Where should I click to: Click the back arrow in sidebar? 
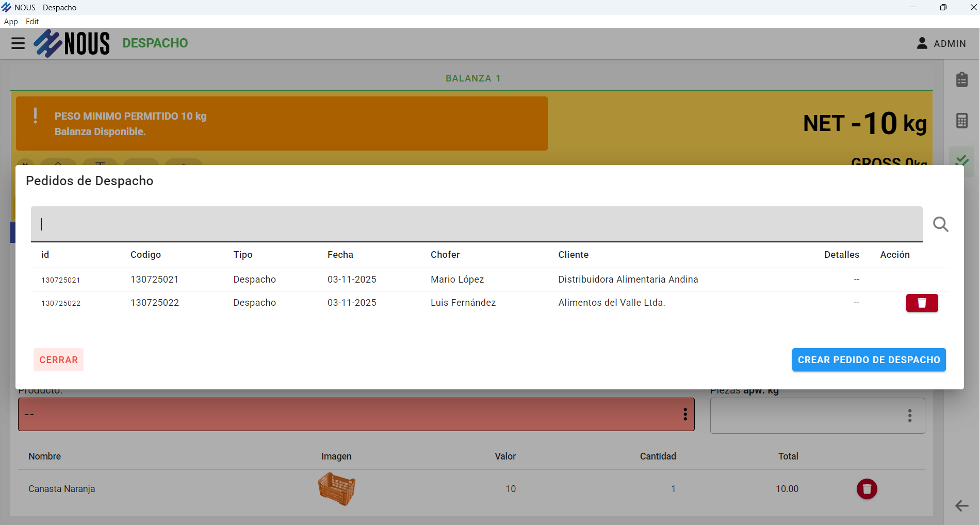[961, 505]
